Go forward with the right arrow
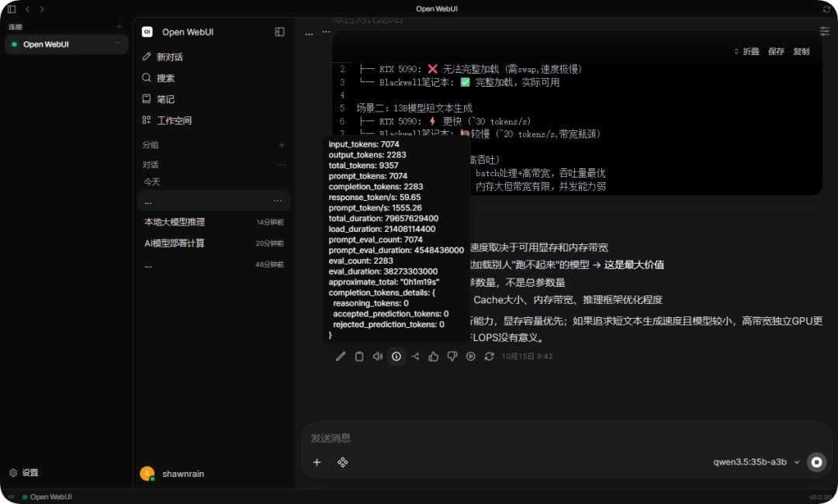Viewport: 838px width, 504px height. pyautogui.click(x=42, y=9)
